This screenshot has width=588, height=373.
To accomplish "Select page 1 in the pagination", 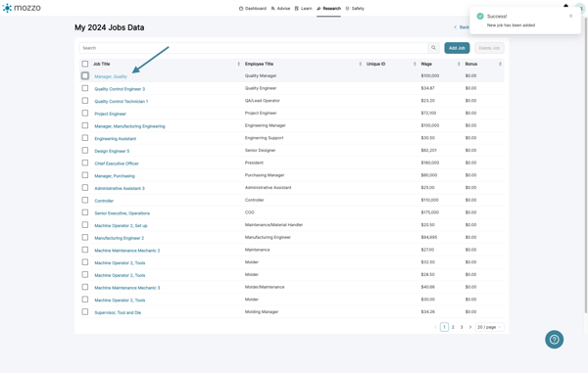I will [444, 327].
